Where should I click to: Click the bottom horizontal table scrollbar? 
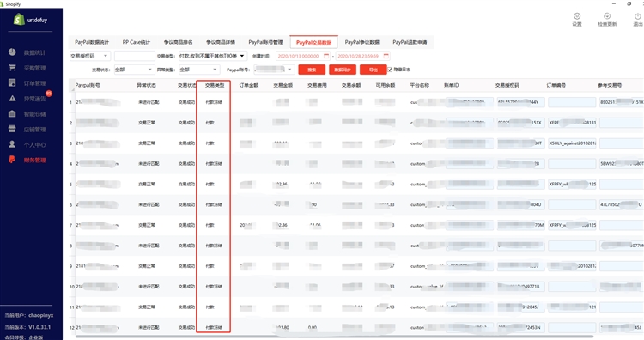[x=335, y=337]
